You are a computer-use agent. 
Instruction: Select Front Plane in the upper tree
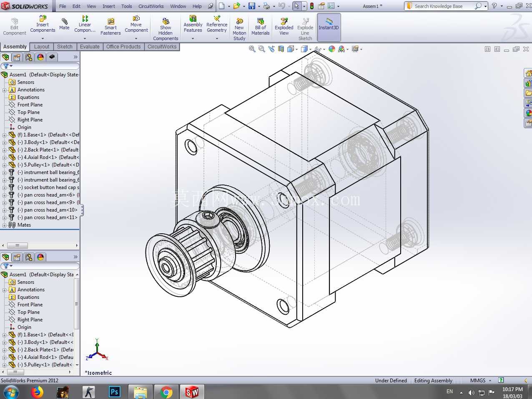[30, 105]
